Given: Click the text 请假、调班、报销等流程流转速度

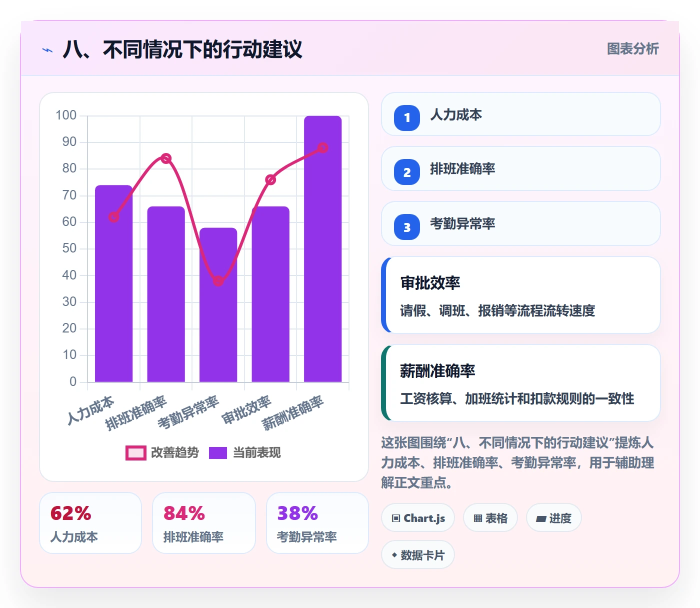Looking at the screenshot, I should pos(497,311).
